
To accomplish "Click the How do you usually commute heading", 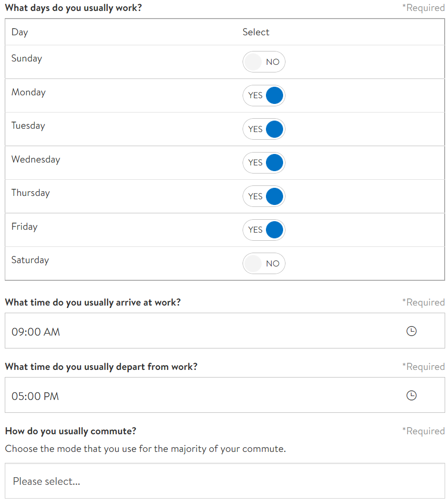I will pos(71,430).
